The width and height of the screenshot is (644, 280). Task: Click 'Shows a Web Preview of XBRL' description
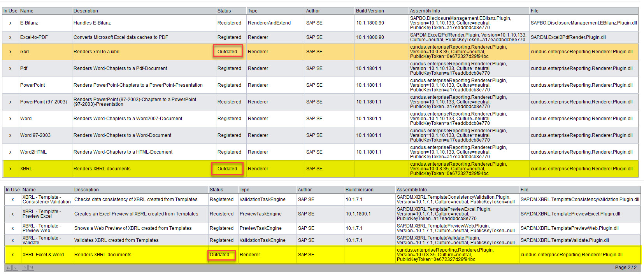[x=133, y=228]
